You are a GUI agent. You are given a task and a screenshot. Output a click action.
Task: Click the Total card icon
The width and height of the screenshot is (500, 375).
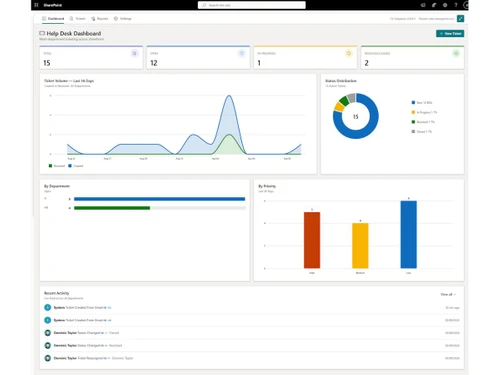coord(134,53)
